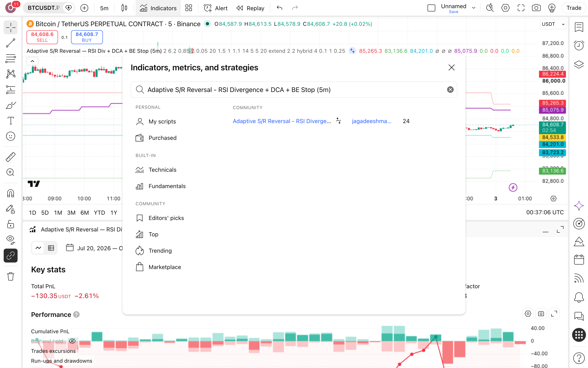The height and width of the screenshot is (368, 588).
Task: Create an Alert
Action: pos(216,8)
